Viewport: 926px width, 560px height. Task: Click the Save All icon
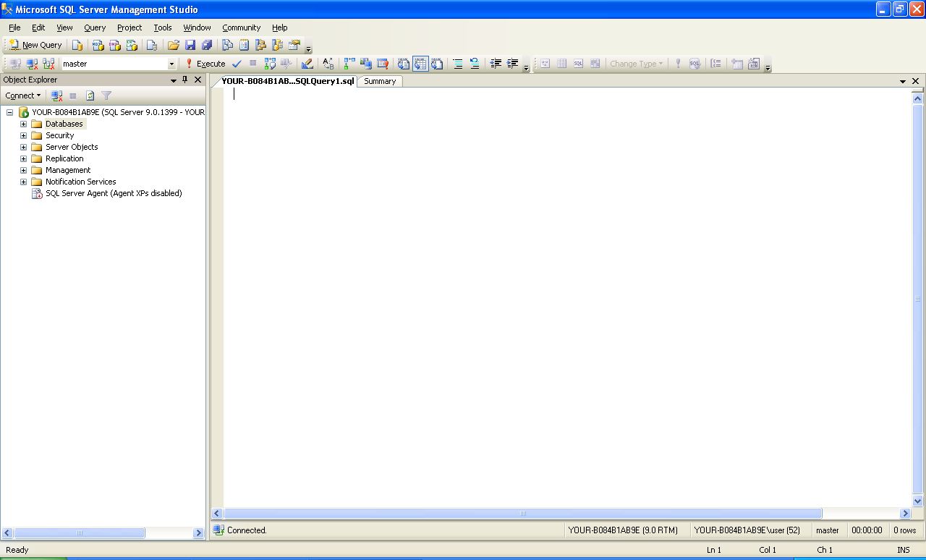click(x=207, y=45)
